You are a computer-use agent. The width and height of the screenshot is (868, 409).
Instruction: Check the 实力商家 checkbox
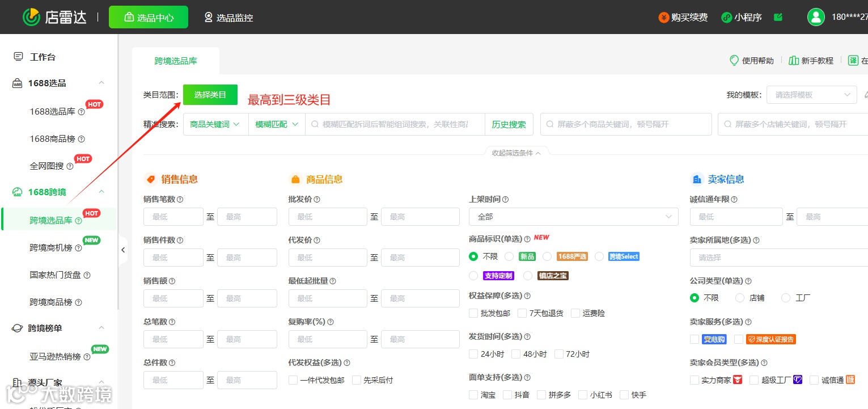click(695, 380)
